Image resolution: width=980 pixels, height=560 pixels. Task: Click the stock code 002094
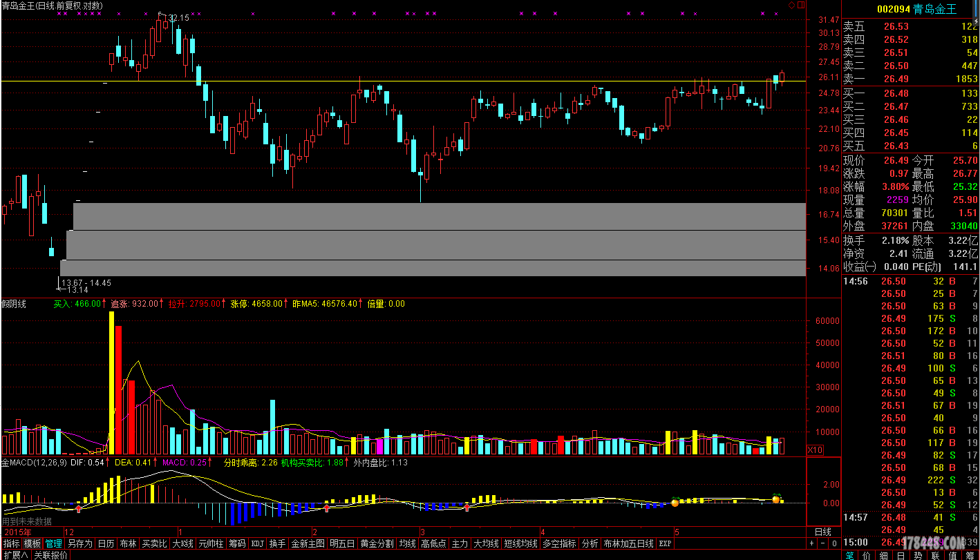894,9
